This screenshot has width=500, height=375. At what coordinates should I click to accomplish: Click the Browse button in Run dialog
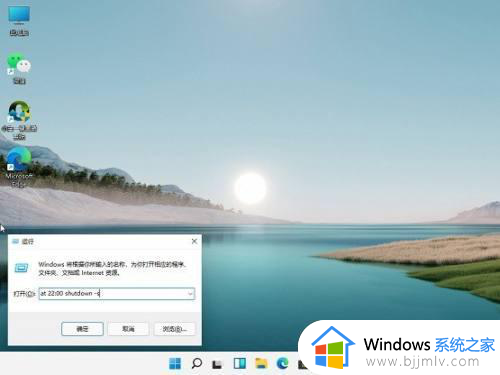coord(174,329)
